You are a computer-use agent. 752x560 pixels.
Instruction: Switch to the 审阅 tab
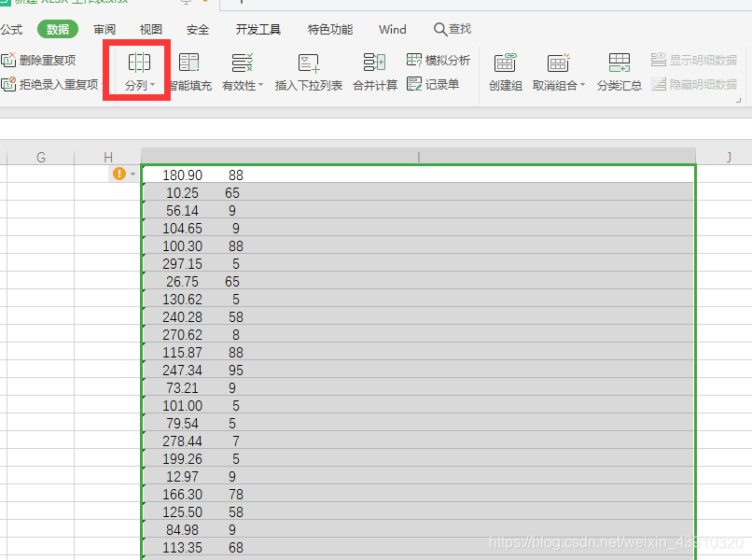point(104,29)
